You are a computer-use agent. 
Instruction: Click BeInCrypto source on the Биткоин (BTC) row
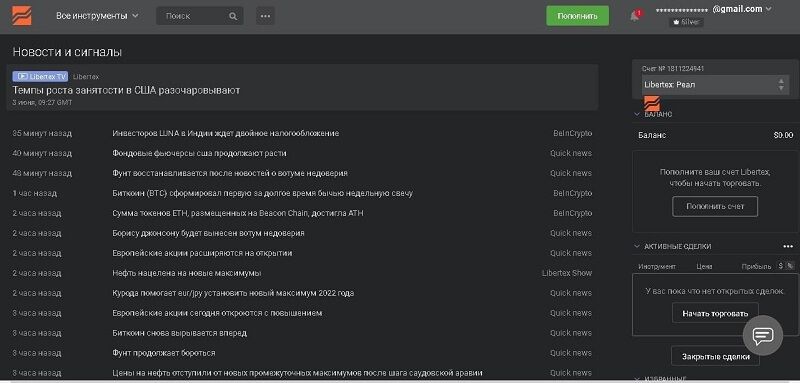point(573,193)
